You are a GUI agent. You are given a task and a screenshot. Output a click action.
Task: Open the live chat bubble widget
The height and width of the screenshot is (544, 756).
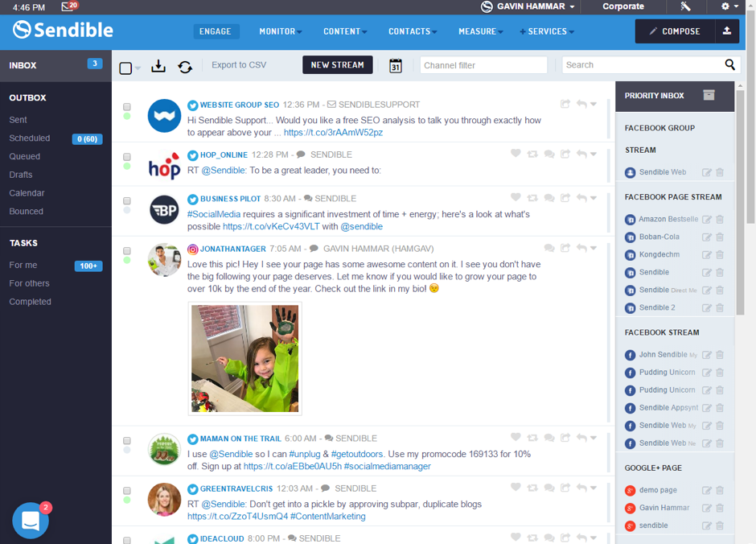[31, 521]
